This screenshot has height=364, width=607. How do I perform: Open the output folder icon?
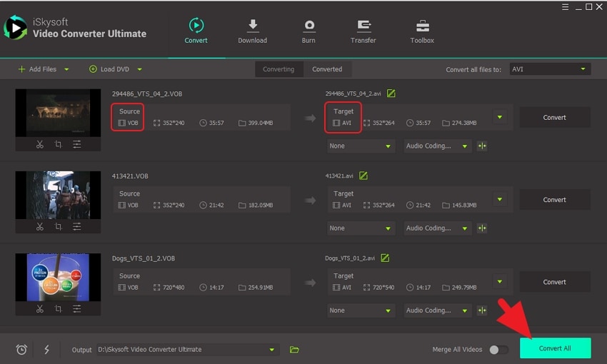tap(294, 350)
